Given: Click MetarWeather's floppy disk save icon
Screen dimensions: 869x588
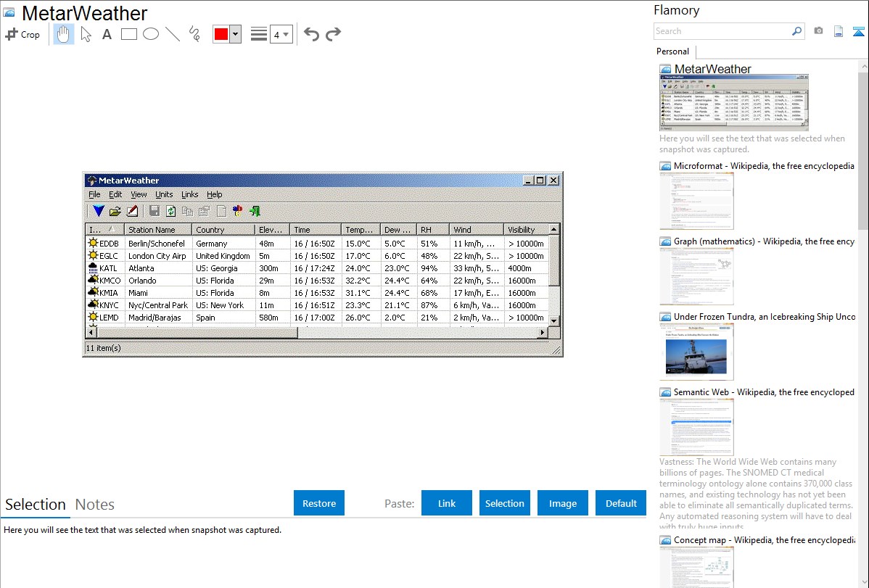Looking at the screenshot, I should 154,211.
